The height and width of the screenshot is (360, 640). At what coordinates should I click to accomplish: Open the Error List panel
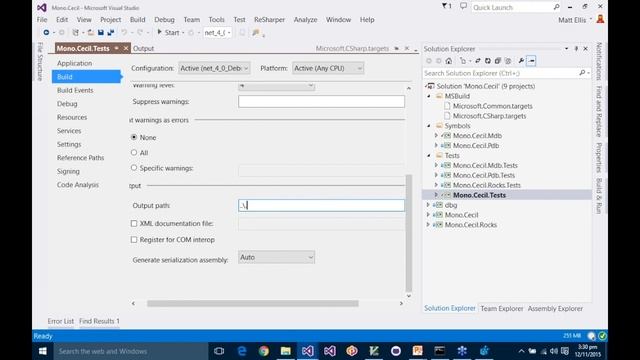(61, 321)
